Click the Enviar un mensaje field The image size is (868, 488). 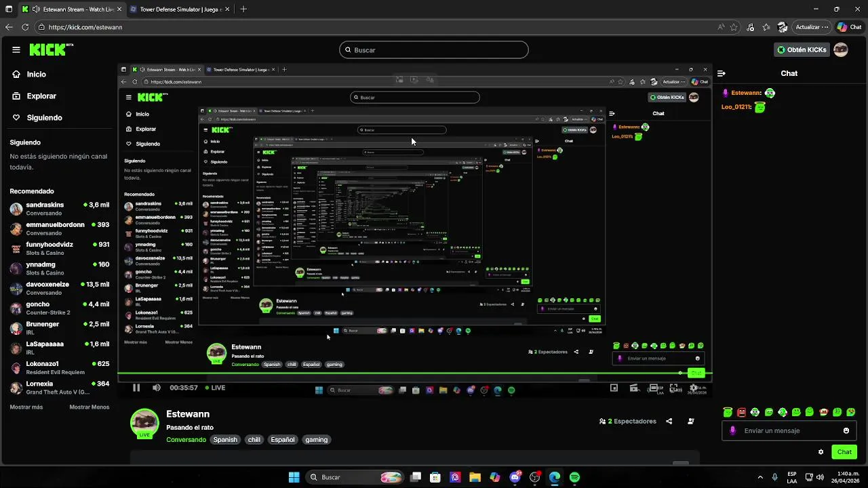789,430
